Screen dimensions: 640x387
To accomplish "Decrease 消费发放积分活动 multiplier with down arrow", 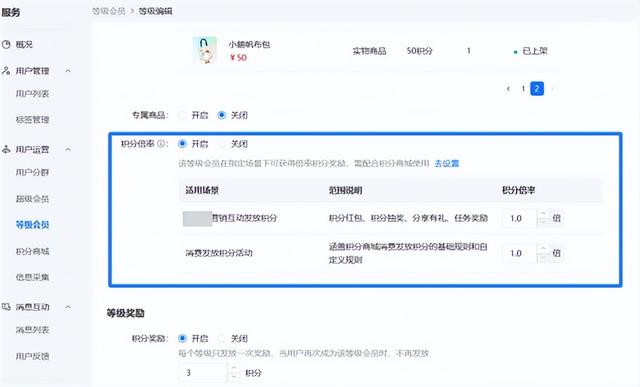I will click(543, 258).
